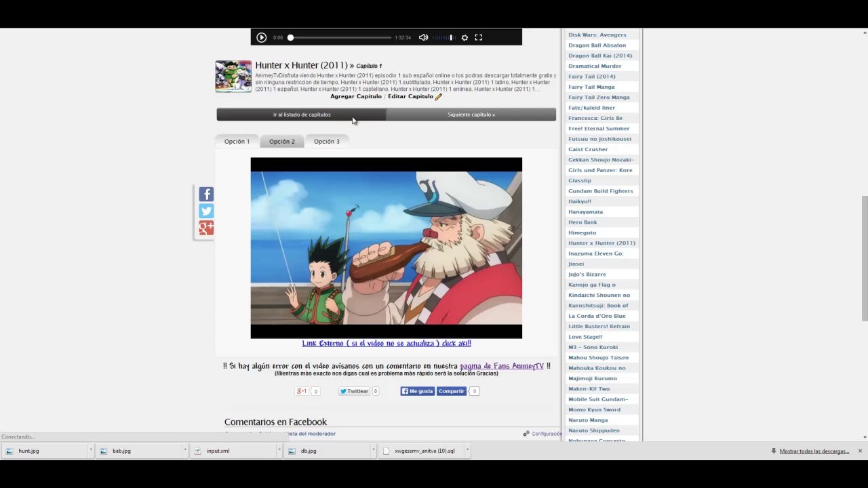Switch to Opción 2 tab
This screenshot has width=868, height=488.
(282, 141)
